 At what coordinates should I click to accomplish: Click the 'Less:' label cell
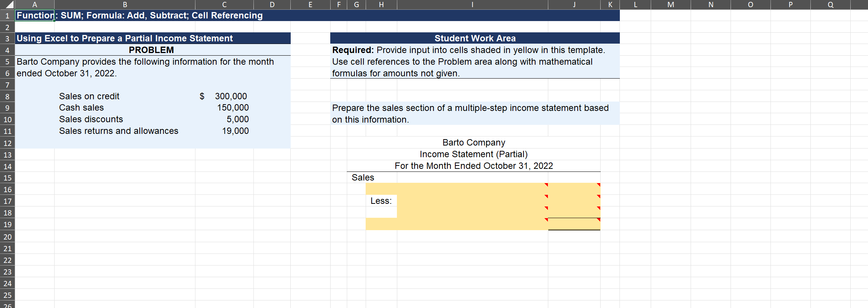point(381,201)
